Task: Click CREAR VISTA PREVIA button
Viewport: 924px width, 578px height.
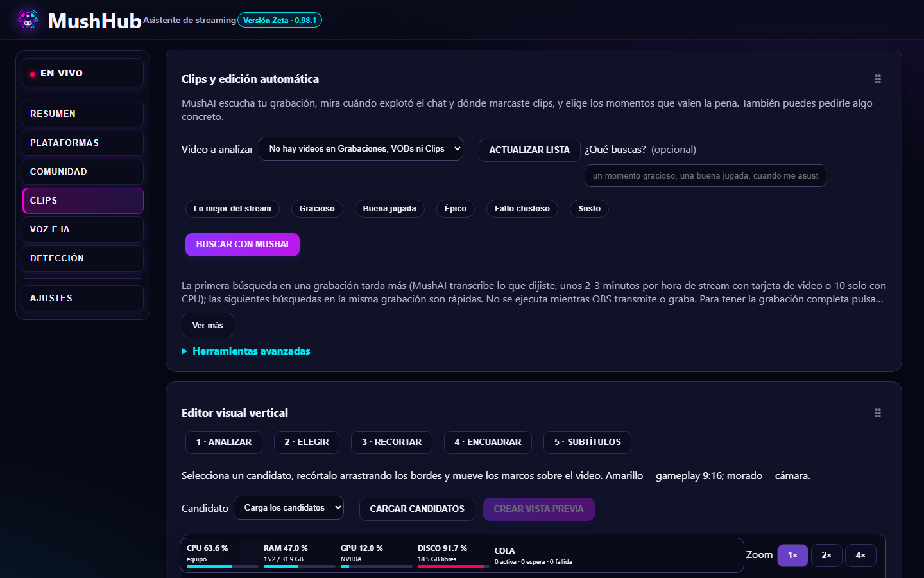Action: (x=539, y=509)
